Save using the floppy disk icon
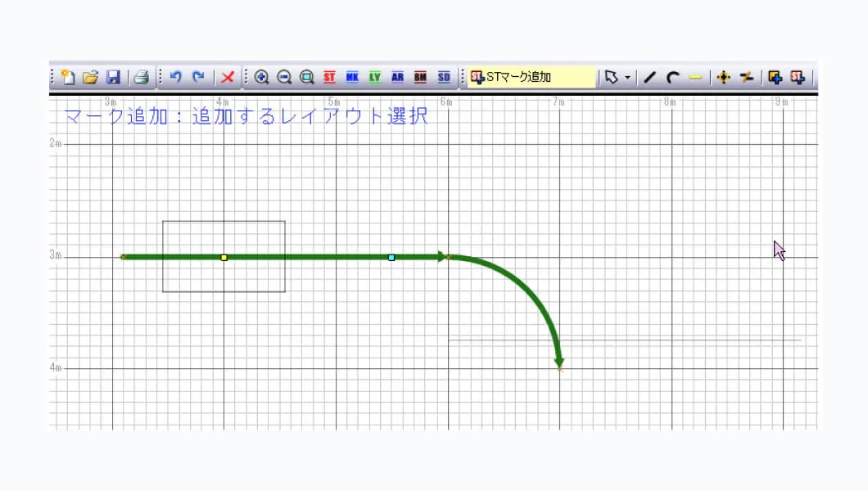This screenshot has width=868, height=491. pos(113,78)
